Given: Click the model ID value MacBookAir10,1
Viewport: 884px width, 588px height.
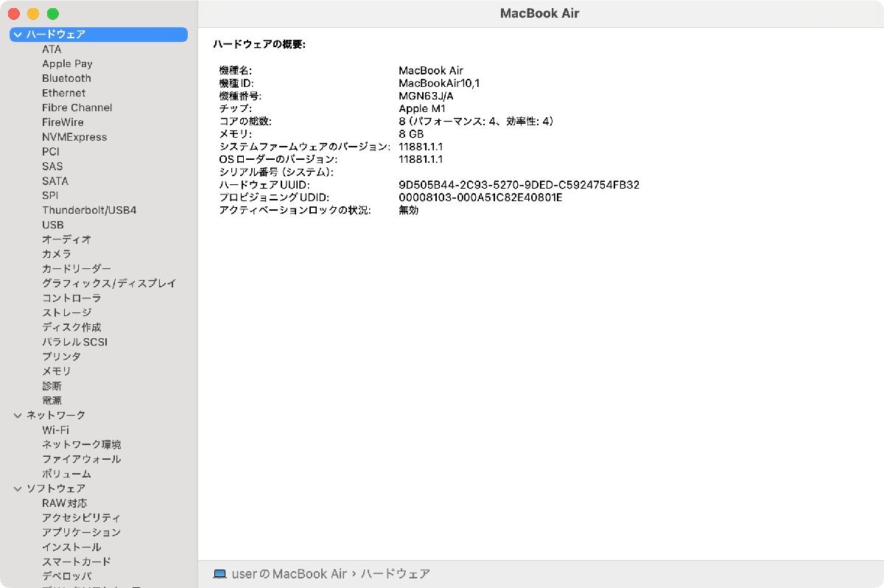Looking at the screenshot, I should [439, 83].
